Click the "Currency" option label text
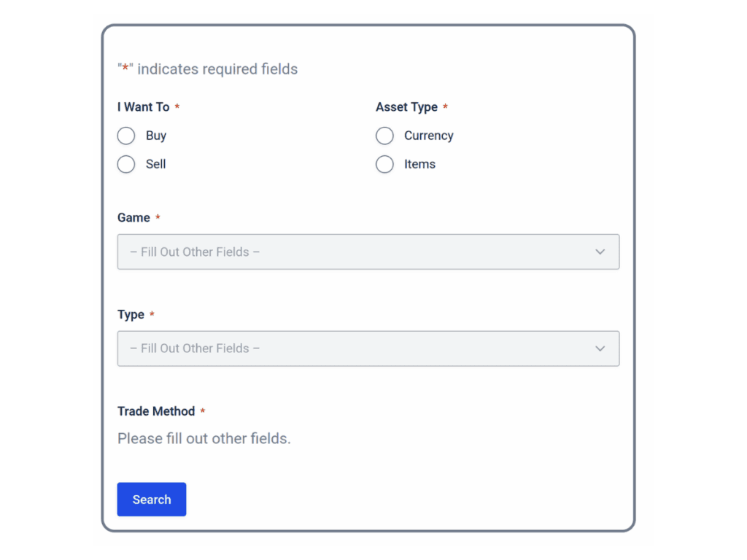Image resolution: width=747 pixels, height=560 pixels. (429, 136)
